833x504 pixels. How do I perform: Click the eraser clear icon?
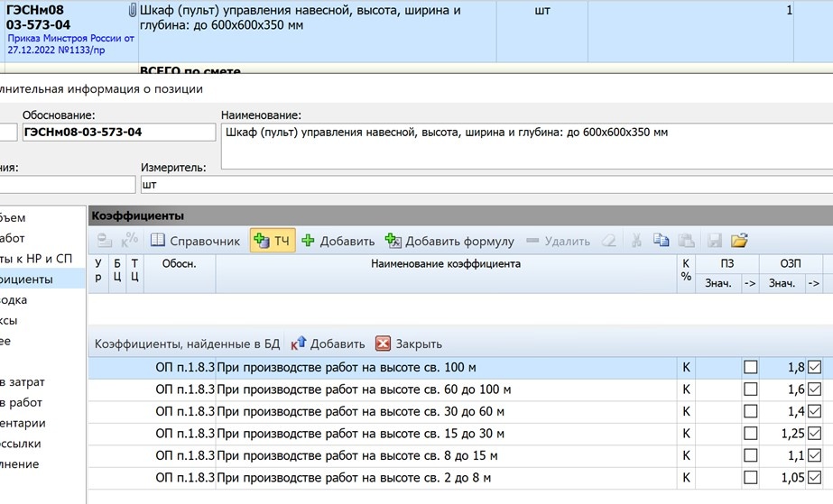click(609, 241)
